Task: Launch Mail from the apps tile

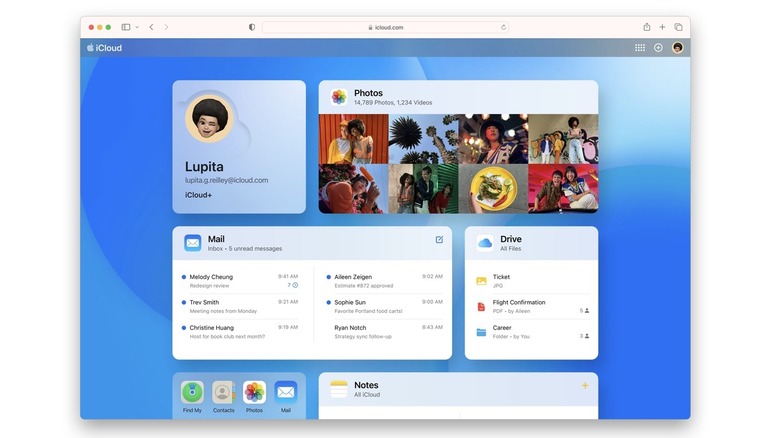Action: tap(286, 397)
